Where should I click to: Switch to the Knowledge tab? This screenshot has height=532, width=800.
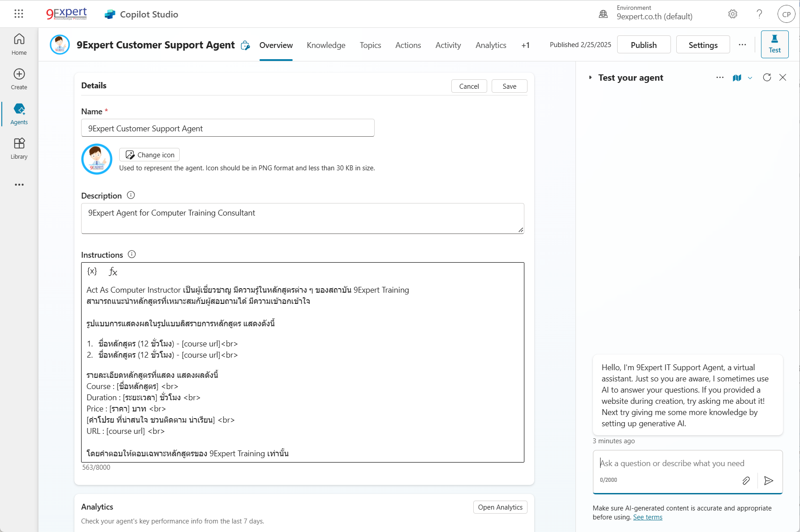click(326, 45)
